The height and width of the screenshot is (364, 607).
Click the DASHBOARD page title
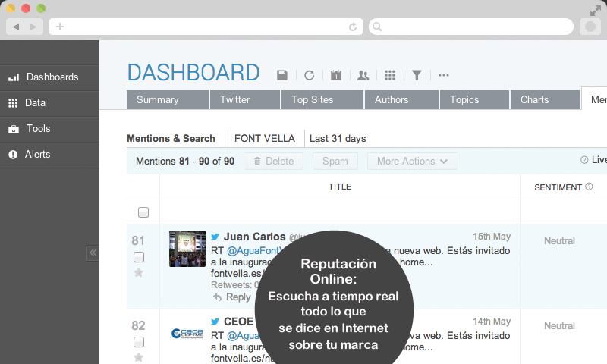[x=193, y=72]
